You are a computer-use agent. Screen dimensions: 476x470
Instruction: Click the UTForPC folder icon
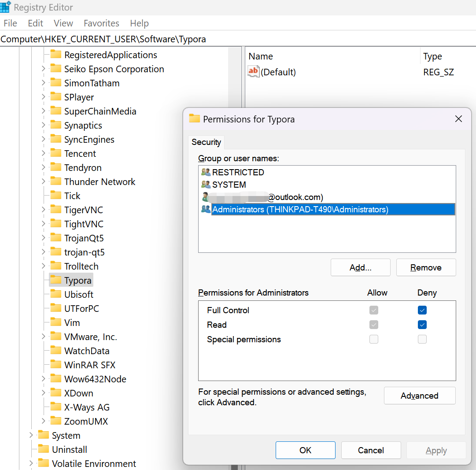pos(55,308)
